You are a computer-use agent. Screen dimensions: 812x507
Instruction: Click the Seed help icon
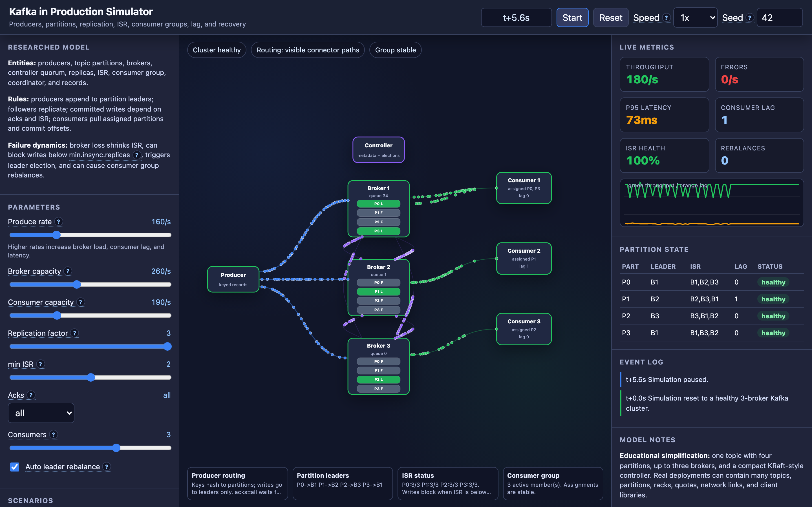[750, 17]
